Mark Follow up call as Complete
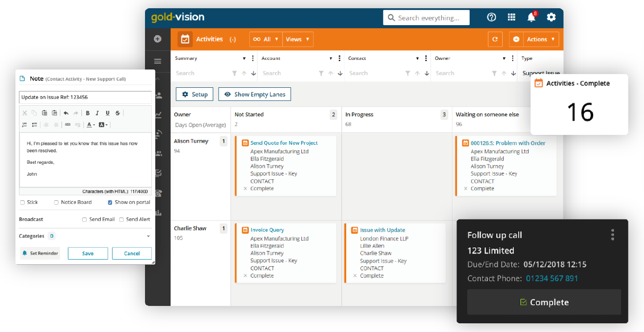The image size is (644, 332). click(x=544, y=302)
